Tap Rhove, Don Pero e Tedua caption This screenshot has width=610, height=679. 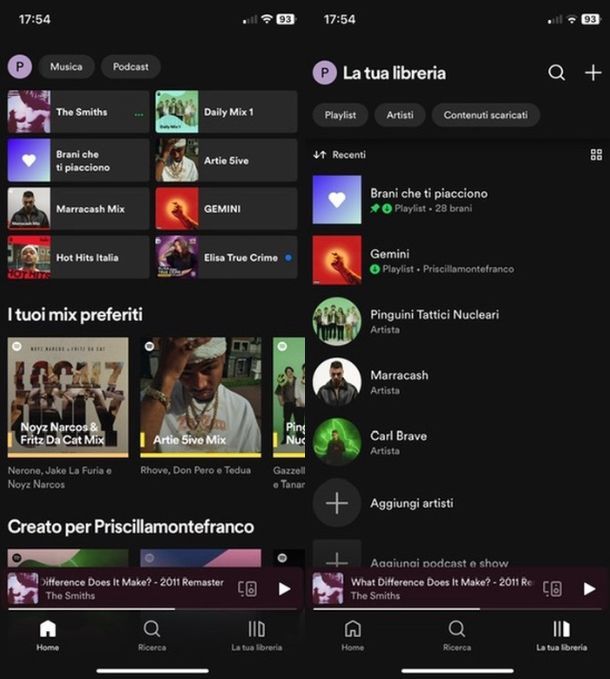[196, 470]
